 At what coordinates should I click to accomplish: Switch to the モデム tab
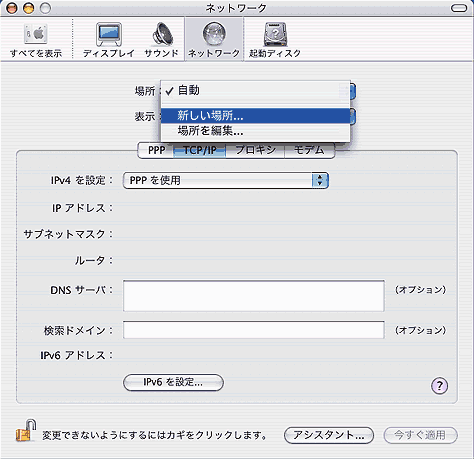point(309,150)
